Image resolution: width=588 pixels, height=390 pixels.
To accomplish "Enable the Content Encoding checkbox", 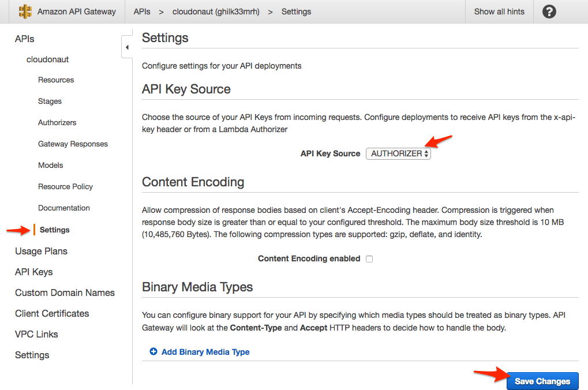I will point(369,259).
